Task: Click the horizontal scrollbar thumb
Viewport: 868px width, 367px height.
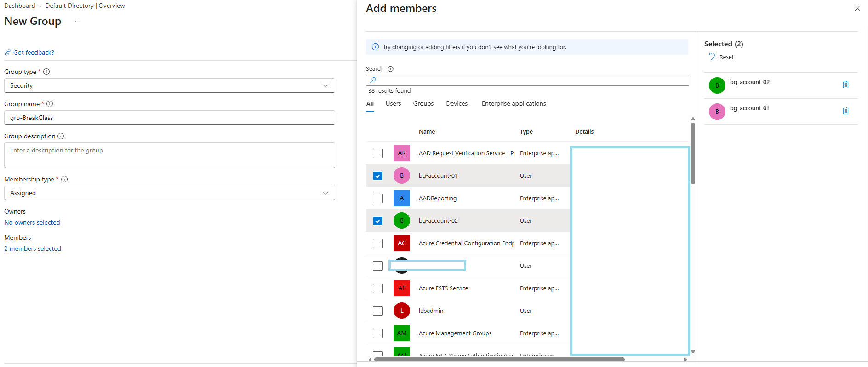Action: [499, 360]
